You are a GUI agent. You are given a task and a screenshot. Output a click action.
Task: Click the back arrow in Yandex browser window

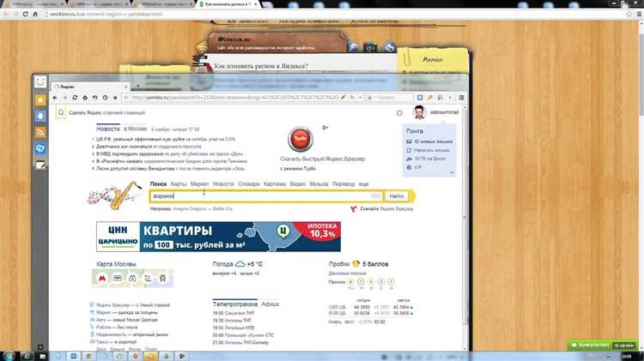click(55, 98)
